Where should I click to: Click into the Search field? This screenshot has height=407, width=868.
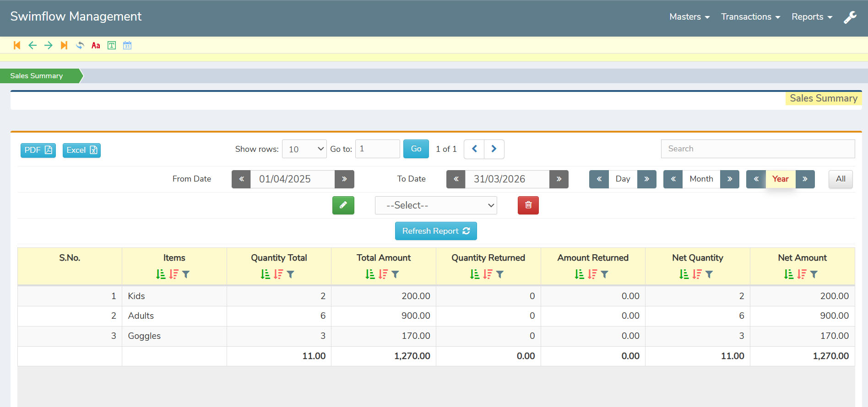pos(757,149)
